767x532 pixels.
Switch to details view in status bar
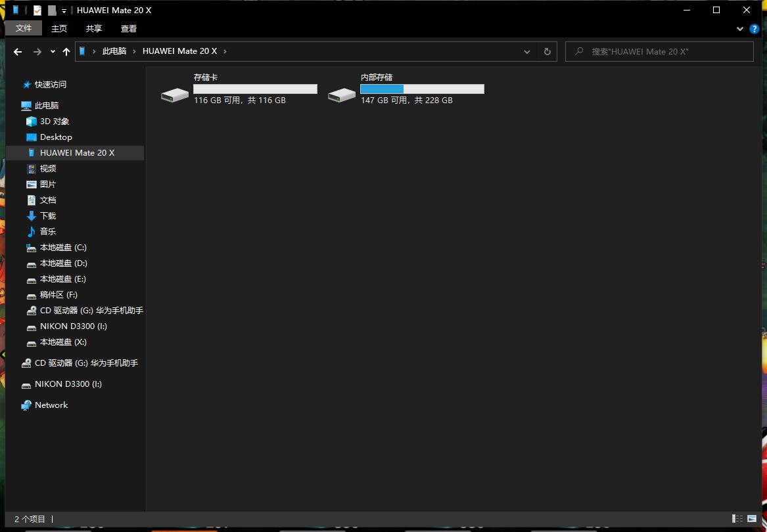pyautogui.click(x=737, y=519)
